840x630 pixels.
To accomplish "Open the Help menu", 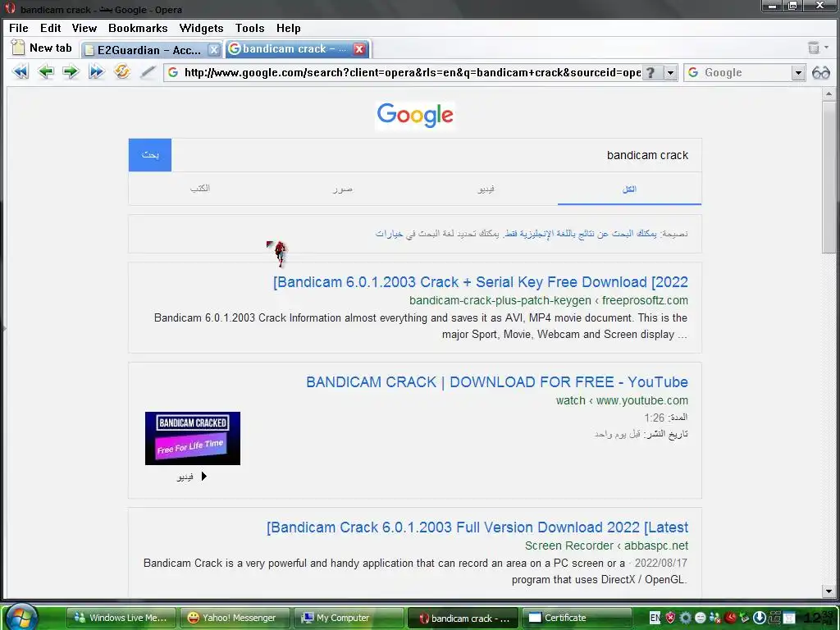I will pyautogui.click(x=288, y=28).
